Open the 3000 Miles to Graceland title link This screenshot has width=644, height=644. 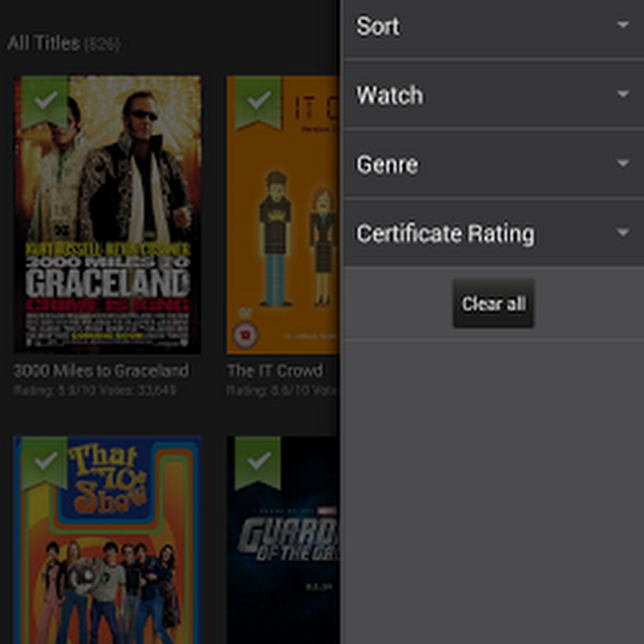101,371
